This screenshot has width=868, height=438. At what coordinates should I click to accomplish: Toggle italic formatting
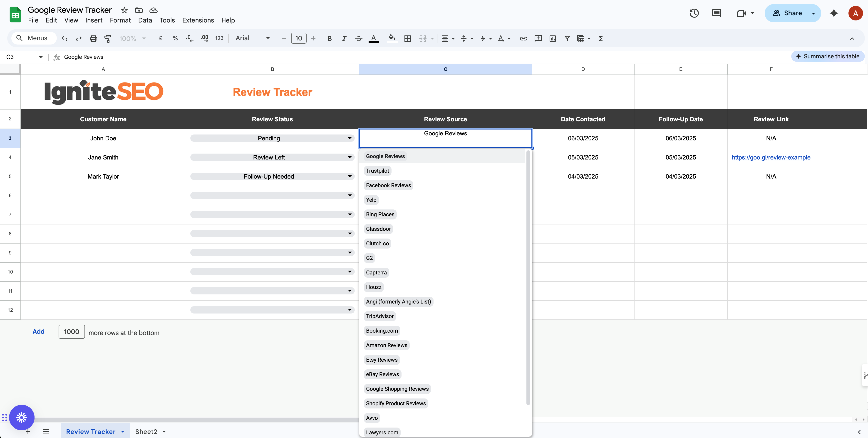[344, 38]
